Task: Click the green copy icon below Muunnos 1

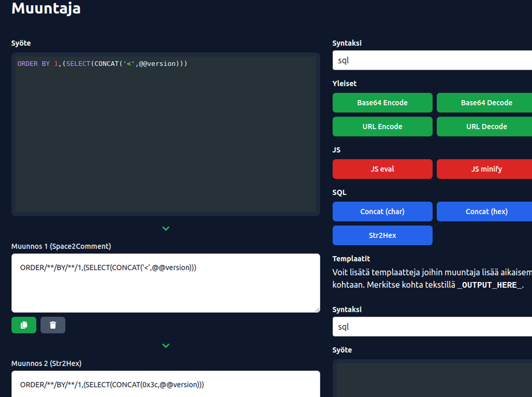Action: (x=24, y=325)
